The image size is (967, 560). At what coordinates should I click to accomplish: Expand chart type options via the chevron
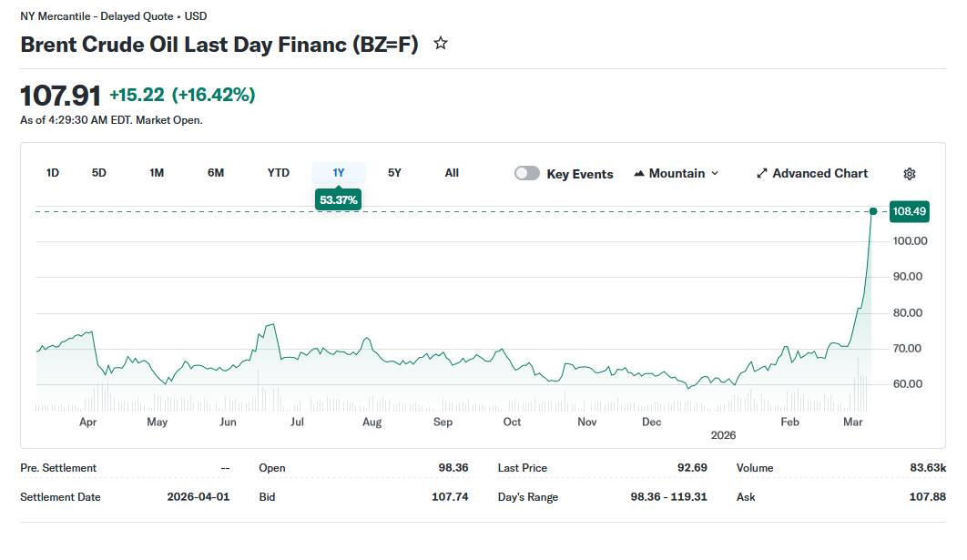pyautogui.click(x=714, y=173)
